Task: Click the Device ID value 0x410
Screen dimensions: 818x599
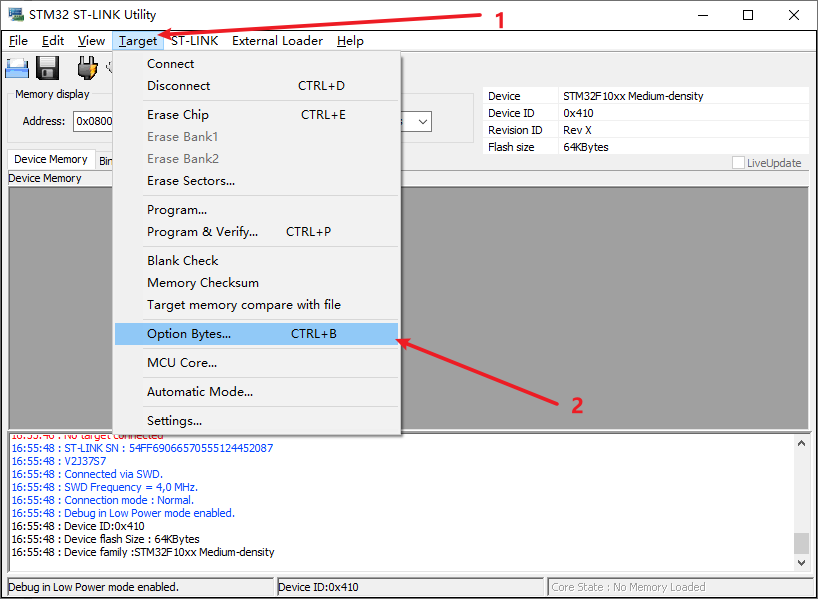Action: coord(578,113)
